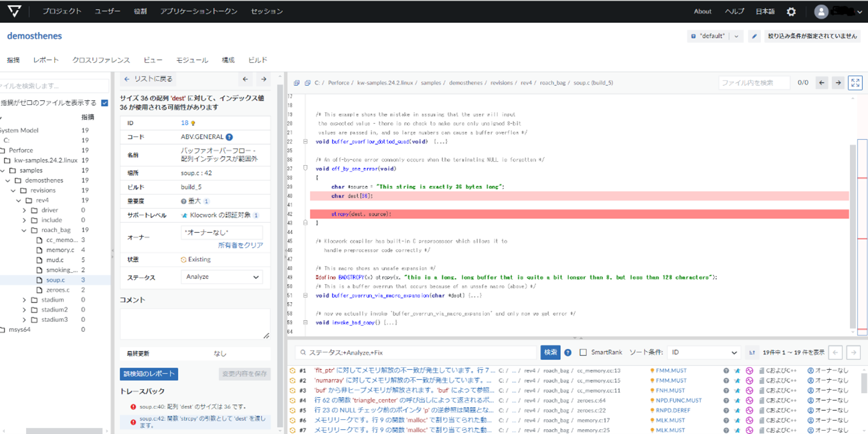This screenshot has height=434, width=868.
Task: Open the ステータス Analyze dropdown
Action: coord(222,277)
